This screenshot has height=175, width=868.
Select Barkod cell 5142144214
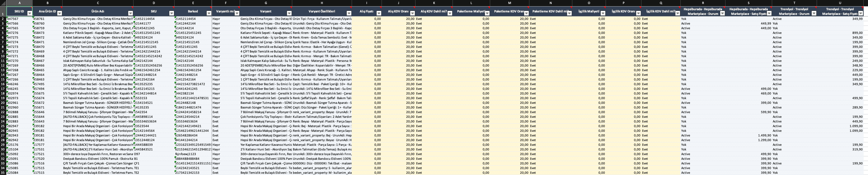pos(193,28)
